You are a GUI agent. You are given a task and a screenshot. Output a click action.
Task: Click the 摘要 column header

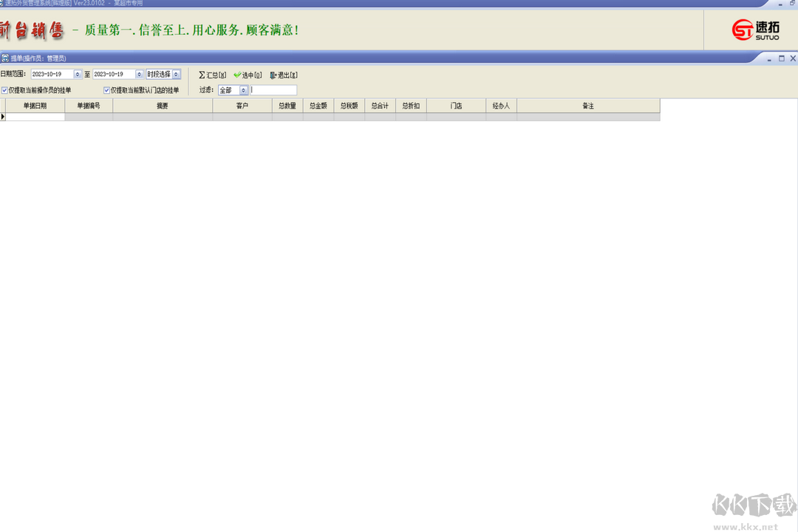(163, 106)
